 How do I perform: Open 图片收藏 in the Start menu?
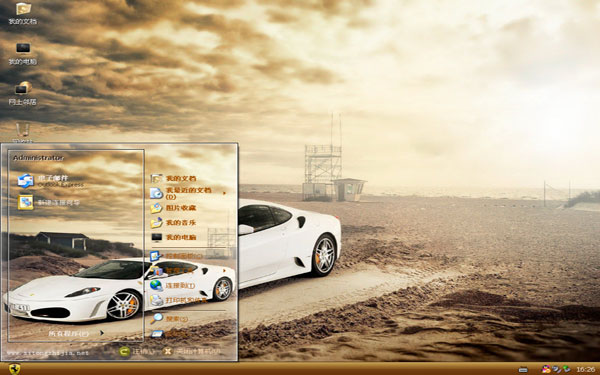point(173,208)
